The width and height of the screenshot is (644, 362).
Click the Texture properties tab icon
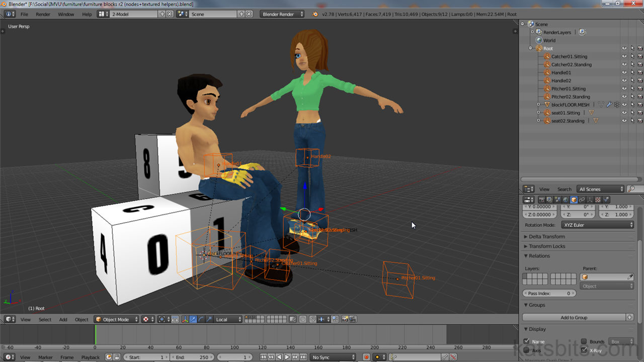click(598, 200)
